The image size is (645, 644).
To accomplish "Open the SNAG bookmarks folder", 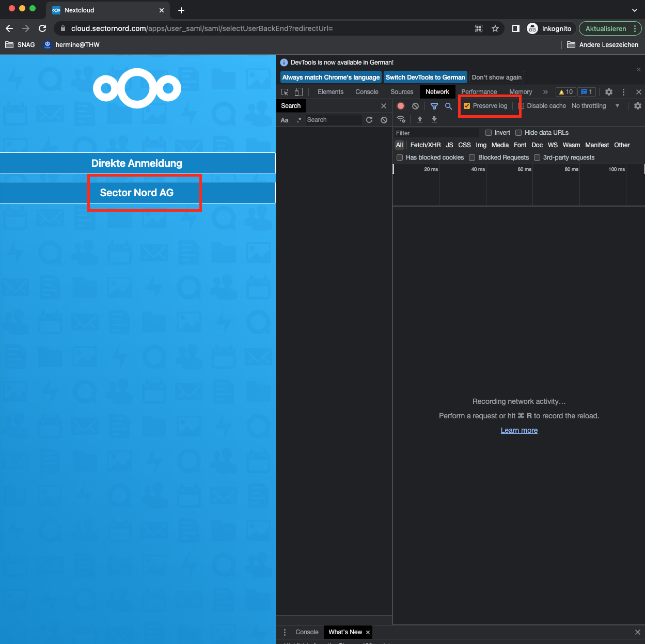I will [20, 45].
